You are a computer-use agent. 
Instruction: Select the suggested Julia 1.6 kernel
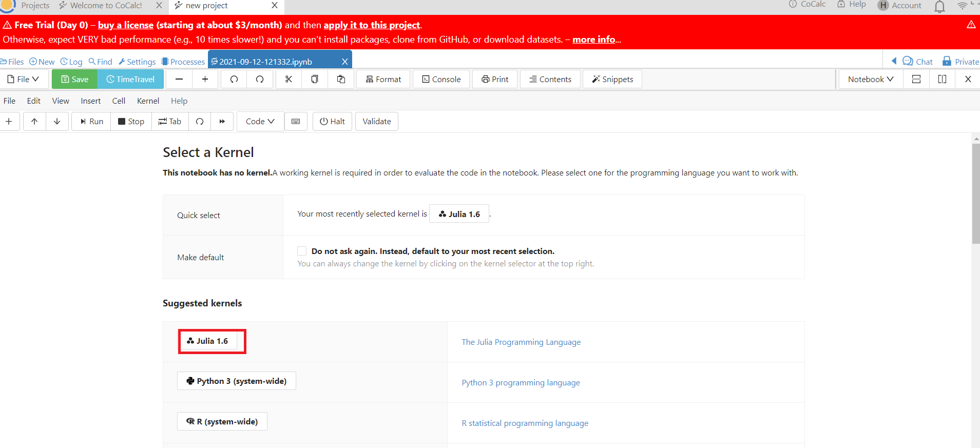(x=207, y=341)
